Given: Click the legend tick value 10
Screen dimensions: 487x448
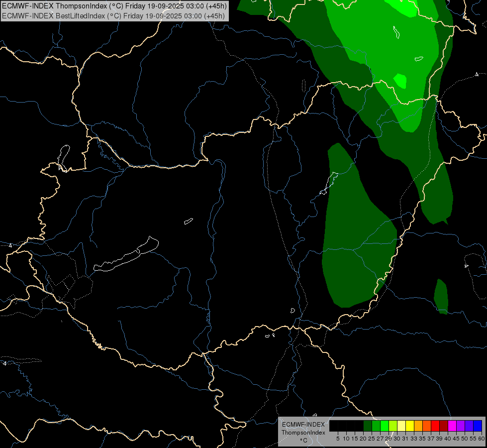Looking at the screenshot, I should [x=346, y=439].
